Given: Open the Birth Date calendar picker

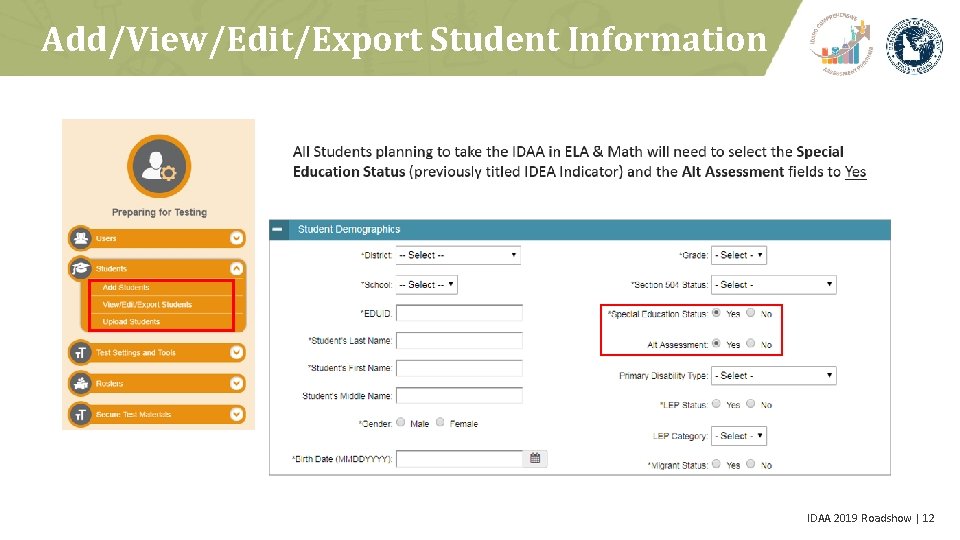Looking at the screenshot, I should coord(535,458).
